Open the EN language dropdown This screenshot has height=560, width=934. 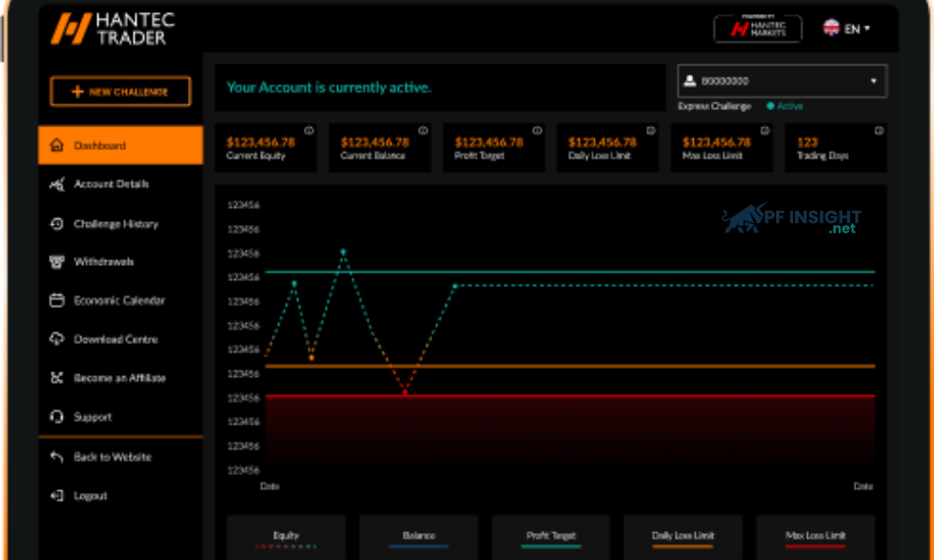(846, 28)
